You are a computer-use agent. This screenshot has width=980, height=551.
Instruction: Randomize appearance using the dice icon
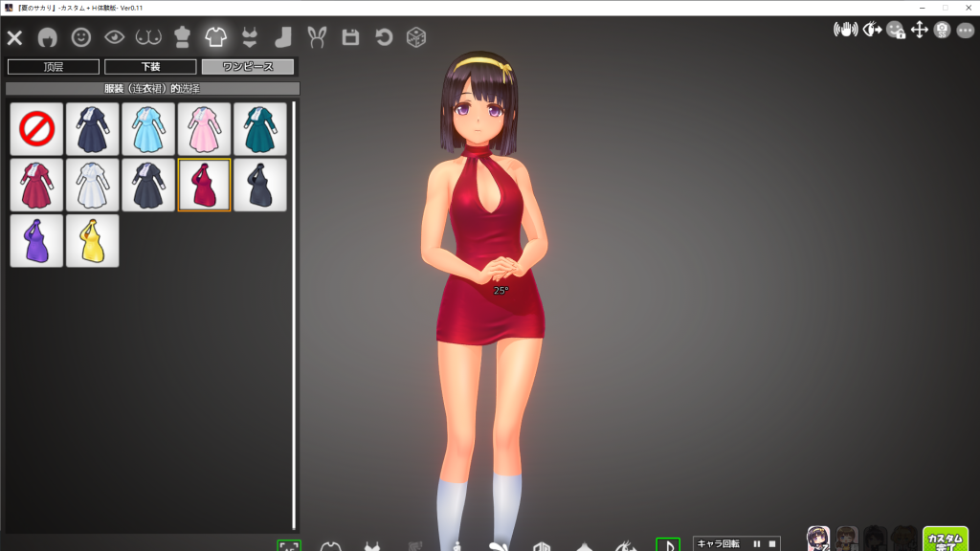pyautogui.click(x=418, y=38)
